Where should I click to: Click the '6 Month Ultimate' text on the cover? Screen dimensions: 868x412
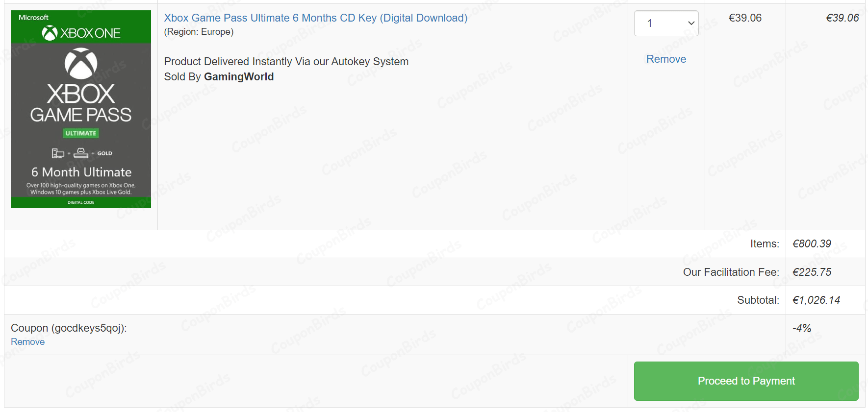tap(81, 172)
